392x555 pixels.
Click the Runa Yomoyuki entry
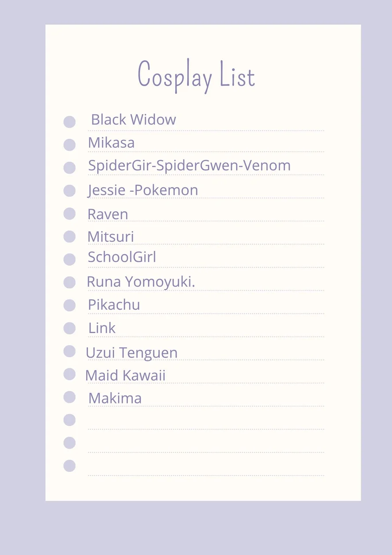pos(141,281)
